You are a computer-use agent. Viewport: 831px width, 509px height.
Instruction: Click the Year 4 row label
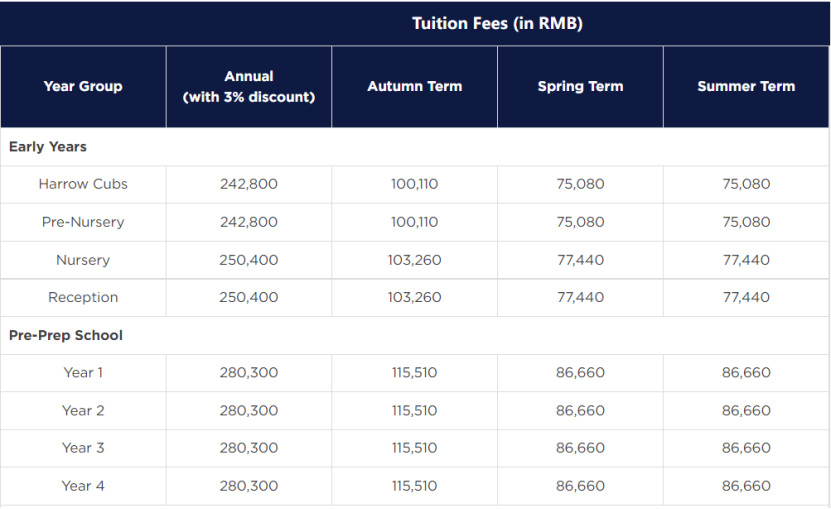click(x=83, y=486)
